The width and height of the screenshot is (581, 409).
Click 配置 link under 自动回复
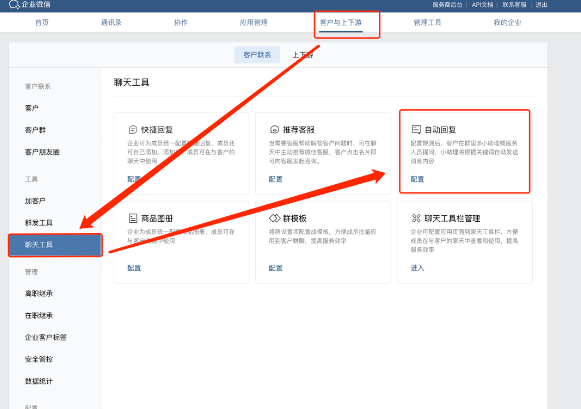(417, 179)
